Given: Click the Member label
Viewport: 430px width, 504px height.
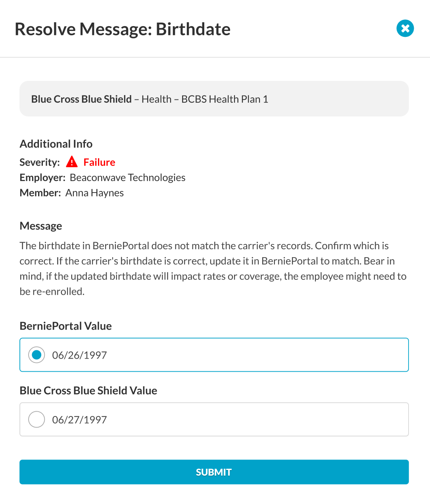Looking at the screenshot, I should [x=40, y=193].
